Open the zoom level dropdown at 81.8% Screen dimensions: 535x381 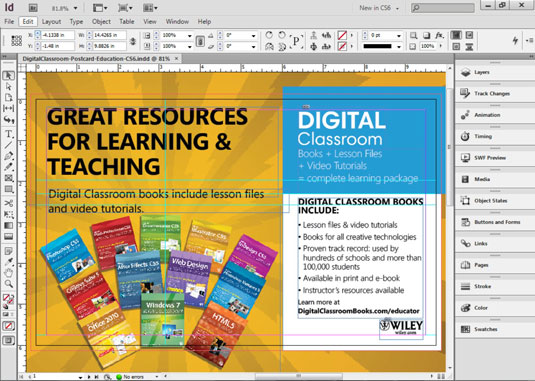(64, 8)
